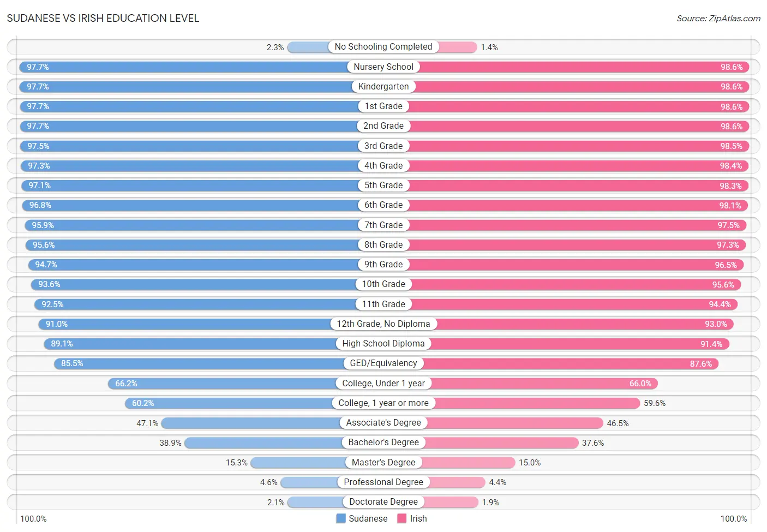Click the 12th Grade, No Diploma label

383,324
